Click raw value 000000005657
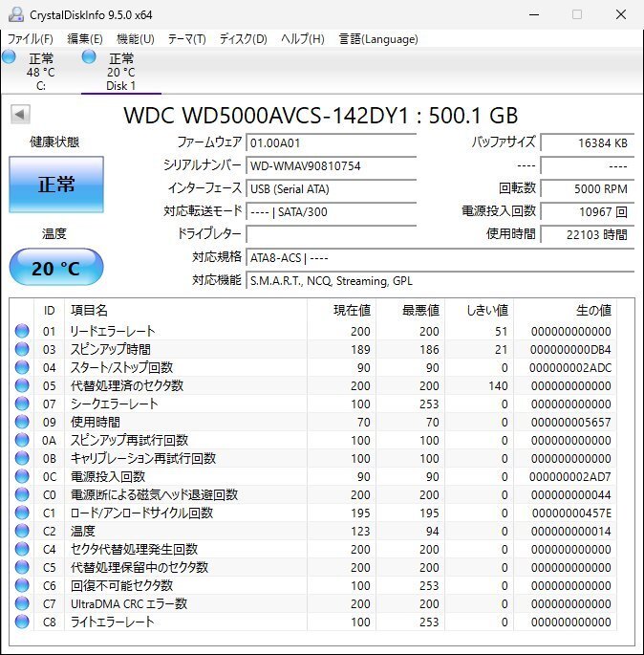Screen dimensions: 644x655 (571, 422)
